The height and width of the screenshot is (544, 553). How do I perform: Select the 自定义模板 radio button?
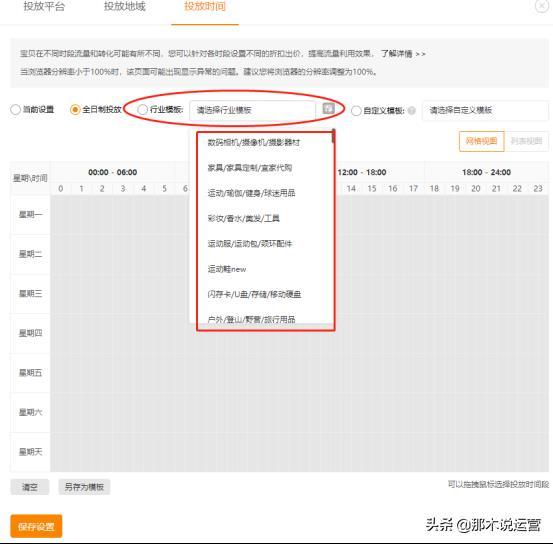[356, 111]
